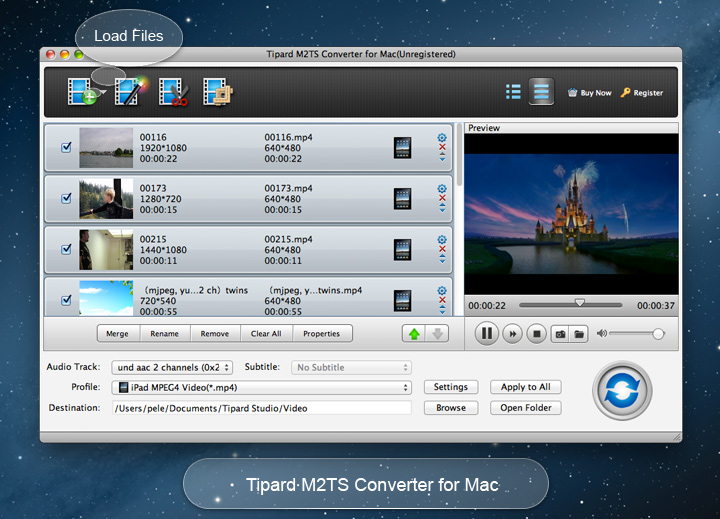Open snapshot folder icon
This screenshot has height=519, width=720.
pos(579,334)
